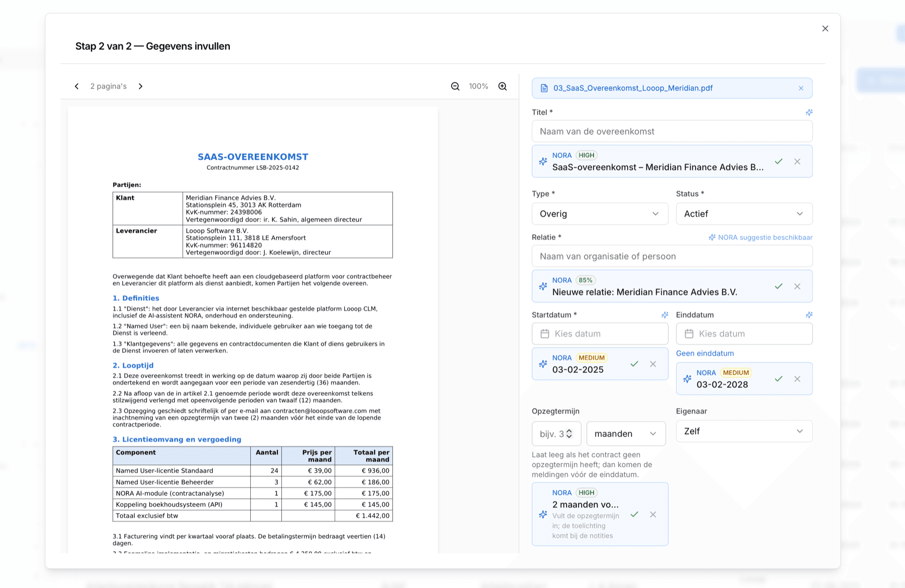The image size is (905, 588).
Task: Click Named User-licentie Beheerder table row
Action: click(x=252, y=482)
